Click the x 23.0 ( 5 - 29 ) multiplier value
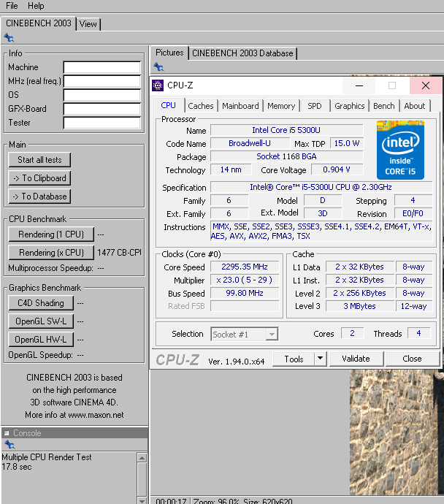 click(245, 280)
